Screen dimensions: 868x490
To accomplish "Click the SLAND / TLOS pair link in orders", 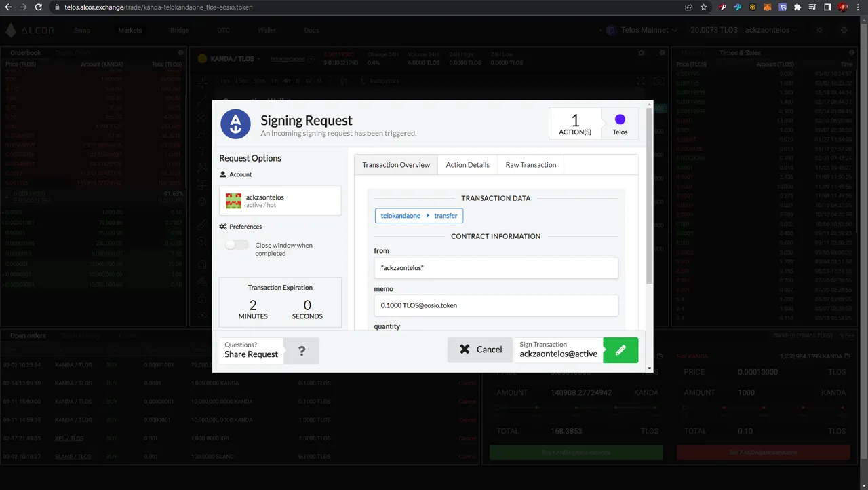I will click(73, 457).
